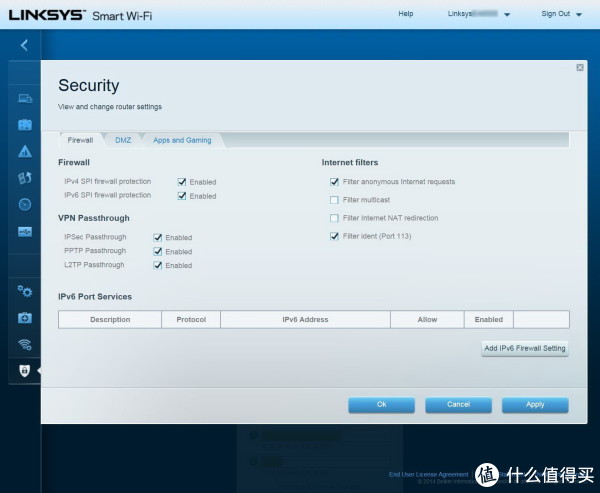
Task: Switch to DMZ tab
Action: tap(123, 140)
